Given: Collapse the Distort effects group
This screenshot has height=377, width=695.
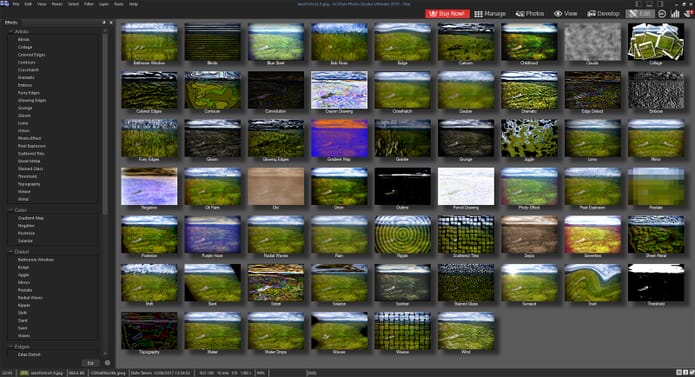Looking at the screenshot, I should 11,252.
